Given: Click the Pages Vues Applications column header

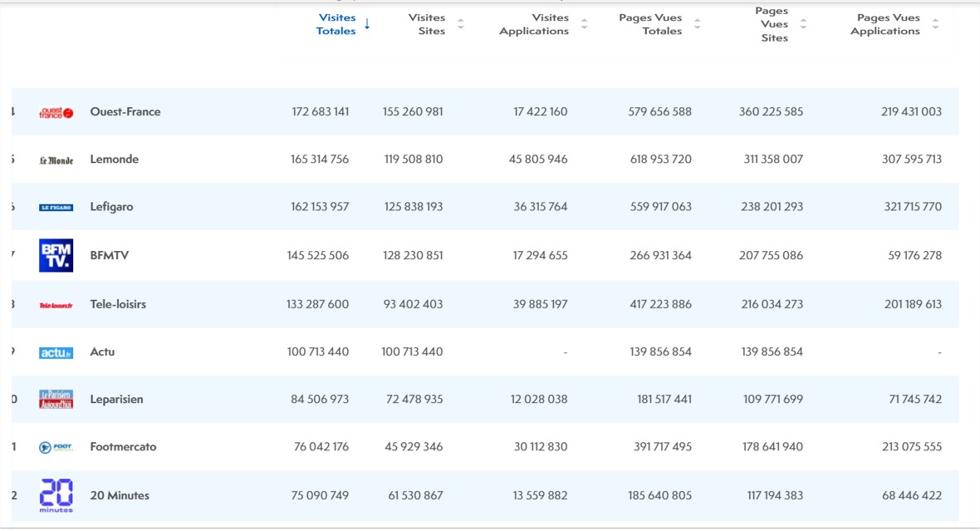Looking at the screenshot, I should pos(885,24).
